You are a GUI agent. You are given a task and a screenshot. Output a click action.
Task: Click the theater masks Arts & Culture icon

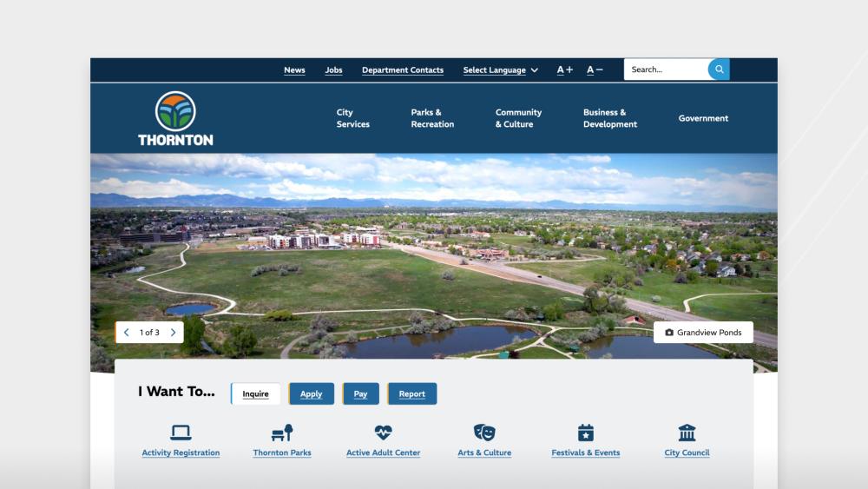point(484,433)
